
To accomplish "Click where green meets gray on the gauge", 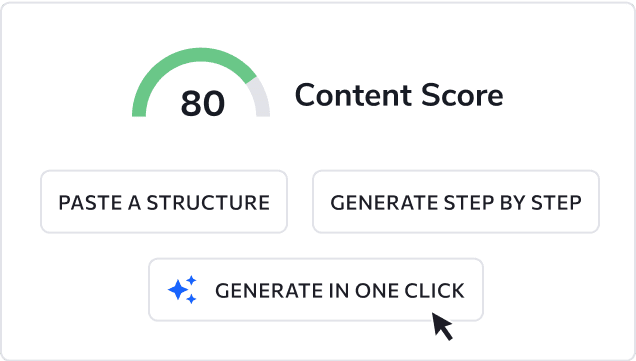I will coord(251,80).
